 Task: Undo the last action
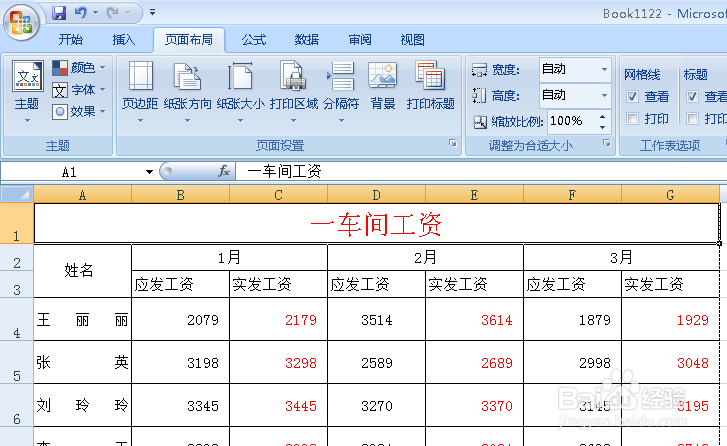(x=80, y=13)
